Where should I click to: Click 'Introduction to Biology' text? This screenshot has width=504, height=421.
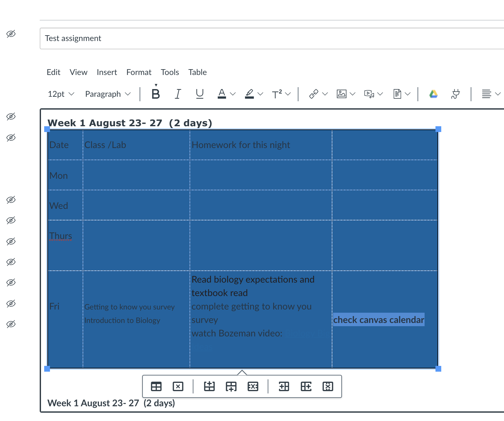122,320
